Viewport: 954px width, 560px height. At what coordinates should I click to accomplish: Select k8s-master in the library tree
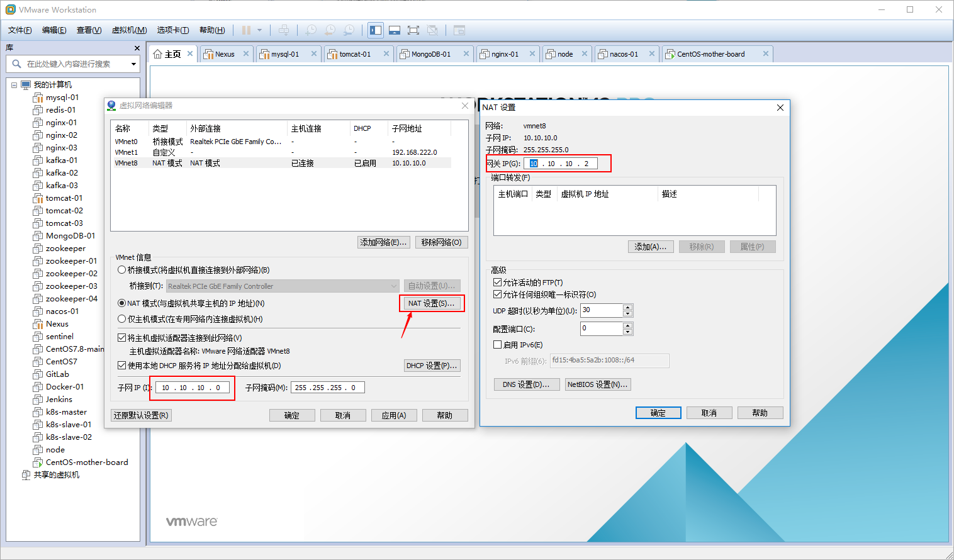coord(67,412)
